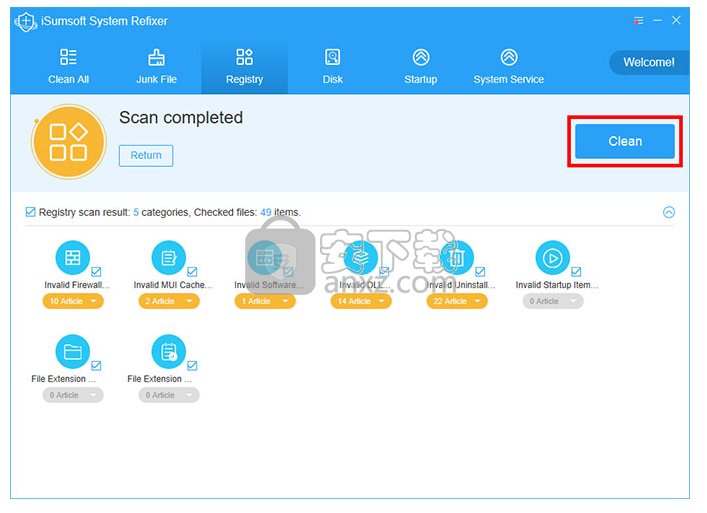Viewport: 707px width, 513px height.
Task: Click the first File Extension folder icon
Action: 73,351
